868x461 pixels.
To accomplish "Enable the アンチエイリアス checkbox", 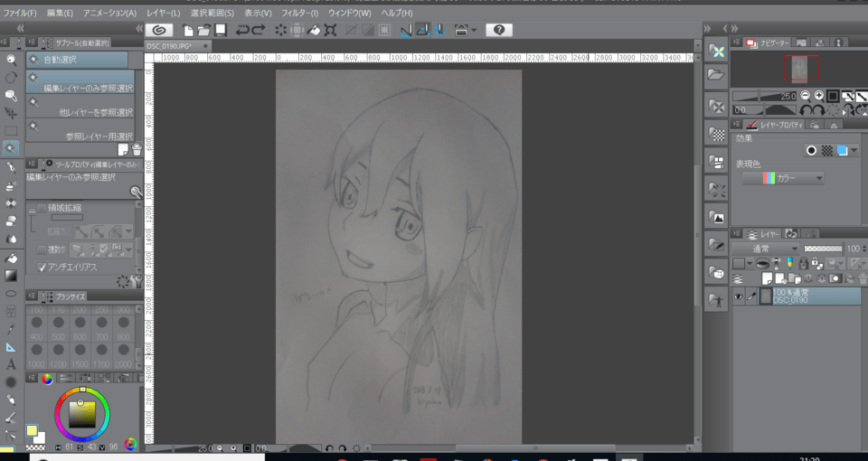I will [42, 268].
